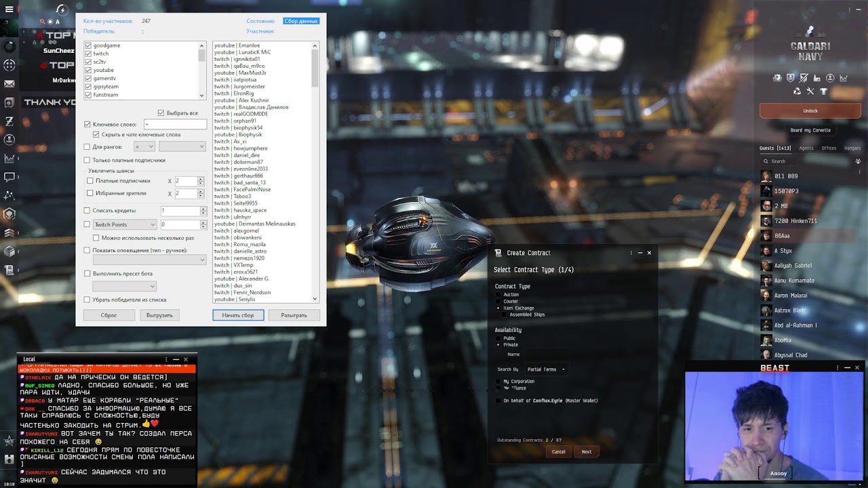
Task: Enable Убрать победителя из списка checkbox
Action: pyautogui.click(x=87, y=299)
